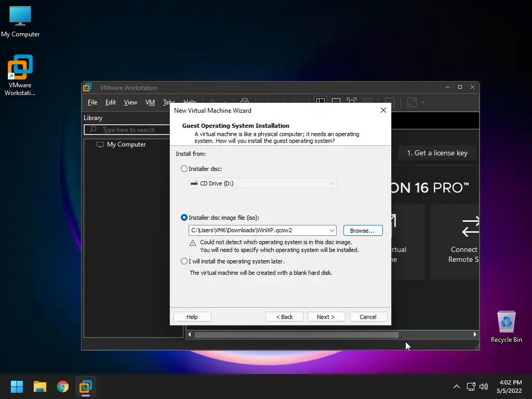Click the horizontal scrollbar thumb
Viewport: 532px width, 399px height.
(296, 335)
